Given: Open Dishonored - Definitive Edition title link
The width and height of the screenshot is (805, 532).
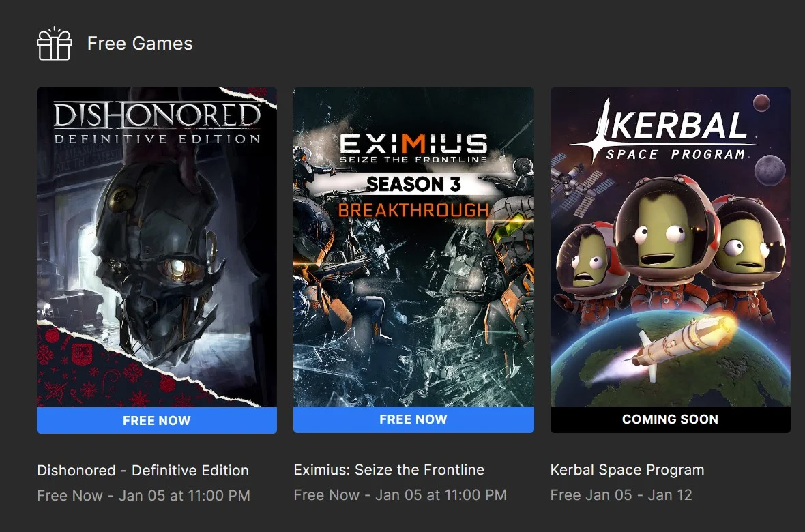Looking at the screenshot, I should click(143, 471).
